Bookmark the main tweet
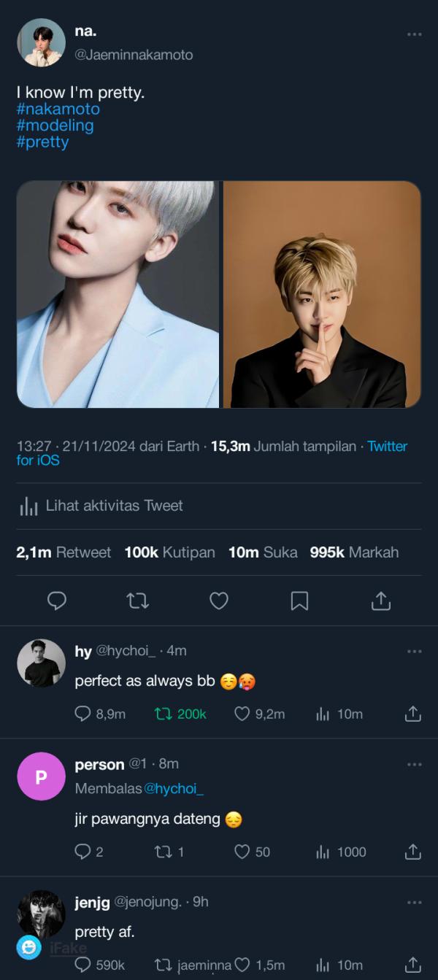The image size is (438, 980). coord(299,601)
